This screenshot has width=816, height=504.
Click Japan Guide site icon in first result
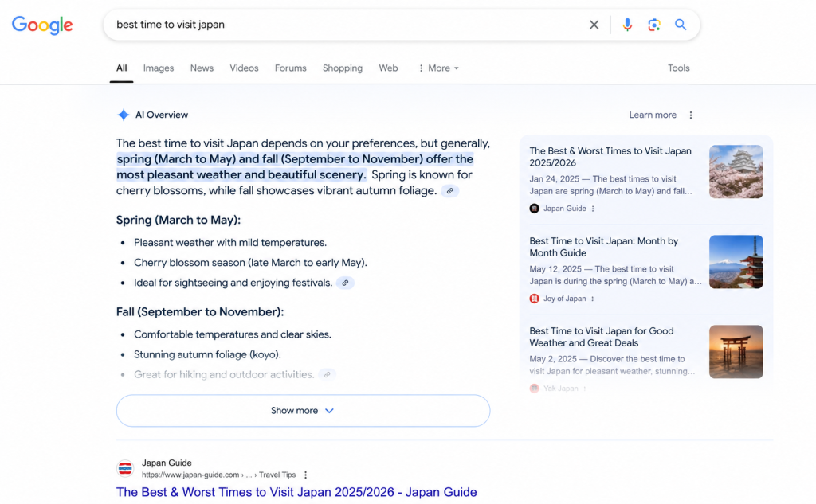pos(125,469)
